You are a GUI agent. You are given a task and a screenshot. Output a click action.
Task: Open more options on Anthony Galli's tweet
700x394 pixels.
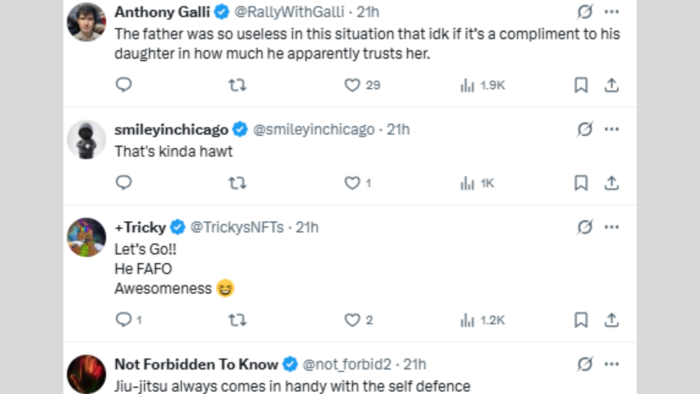point(612,12)
